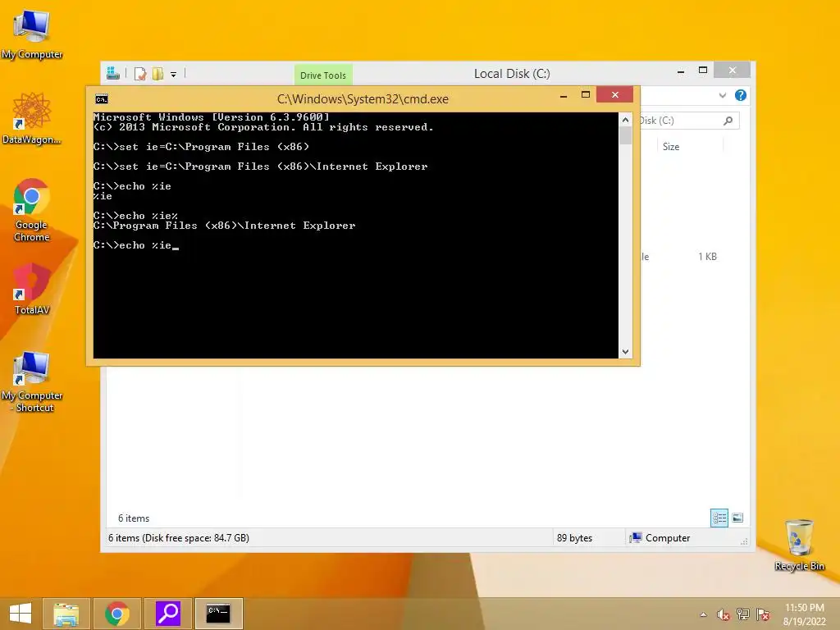Click the first 'set ie=C:\Program Files (x86)' line
The height and width of the screenshot is (630, 840).
(x=201, y=147)
